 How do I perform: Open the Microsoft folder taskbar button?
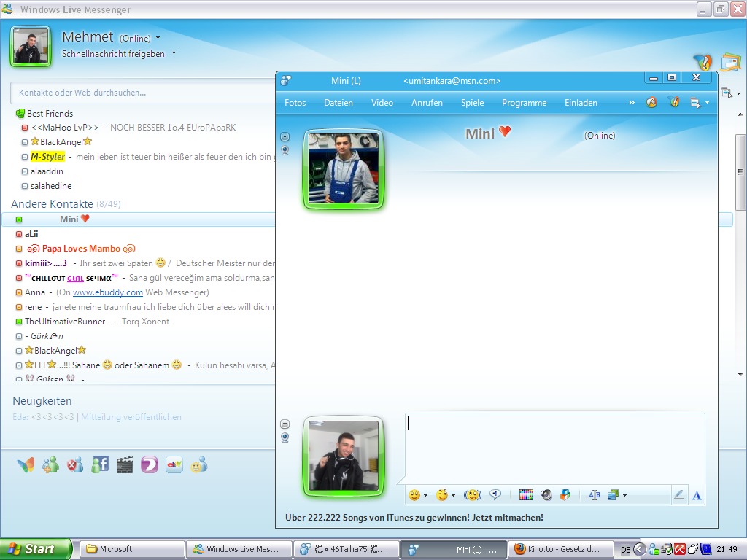pos(131,549)
